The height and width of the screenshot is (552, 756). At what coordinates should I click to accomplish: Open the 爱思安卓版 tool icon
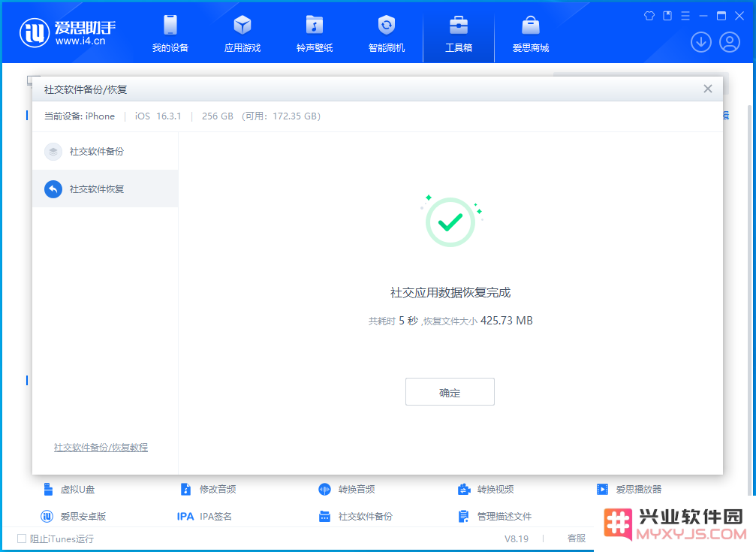(47, 516)
